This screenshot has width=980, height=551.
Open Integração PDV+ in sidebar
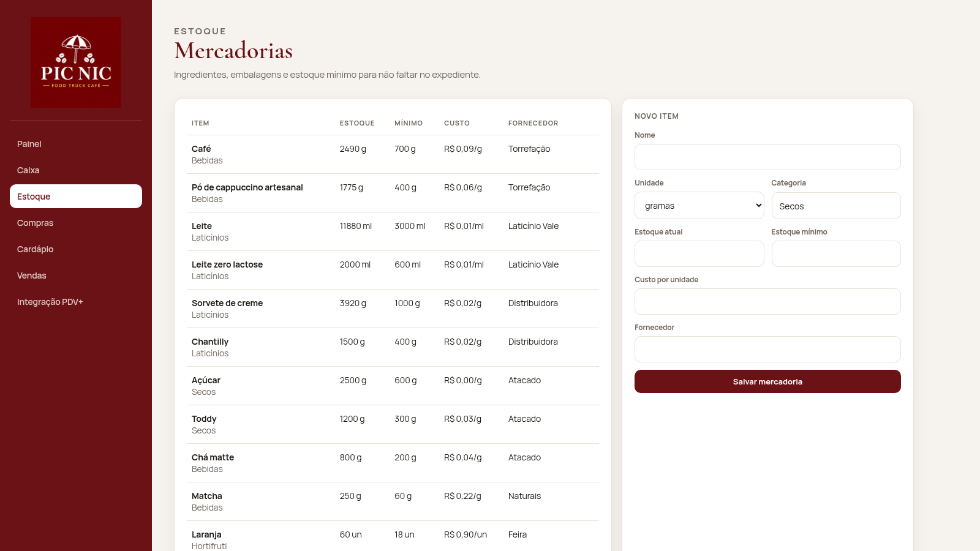tap(76, 302)
